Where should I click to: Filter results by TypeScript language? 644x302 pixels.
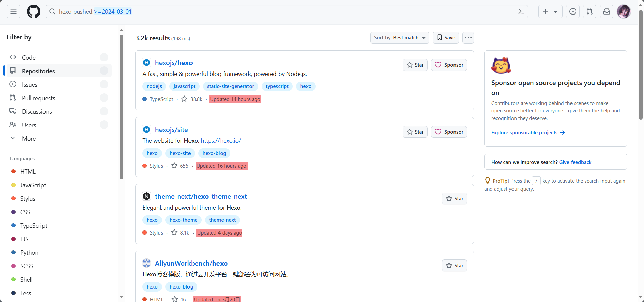point(33,226)
